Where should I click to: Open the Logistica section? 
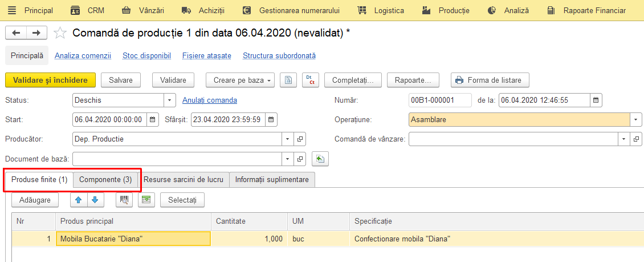pyautogui.click(x=381, y=10)
